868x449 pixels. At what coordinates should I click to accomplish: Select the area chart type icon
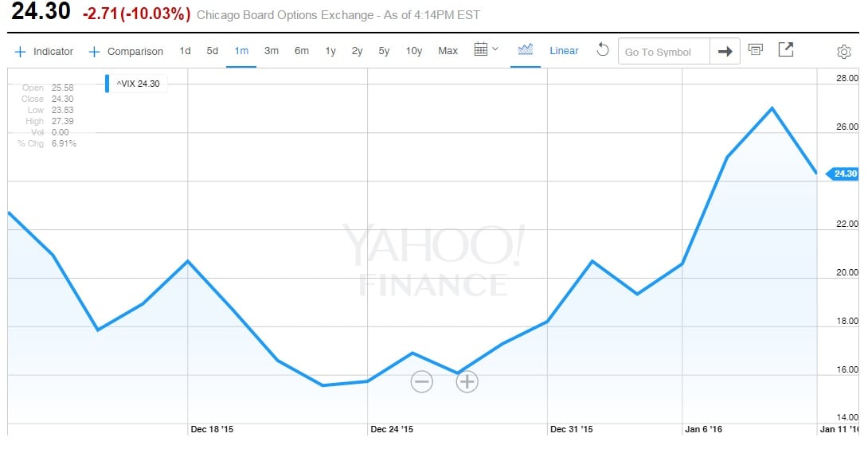(x=525, y=50)
